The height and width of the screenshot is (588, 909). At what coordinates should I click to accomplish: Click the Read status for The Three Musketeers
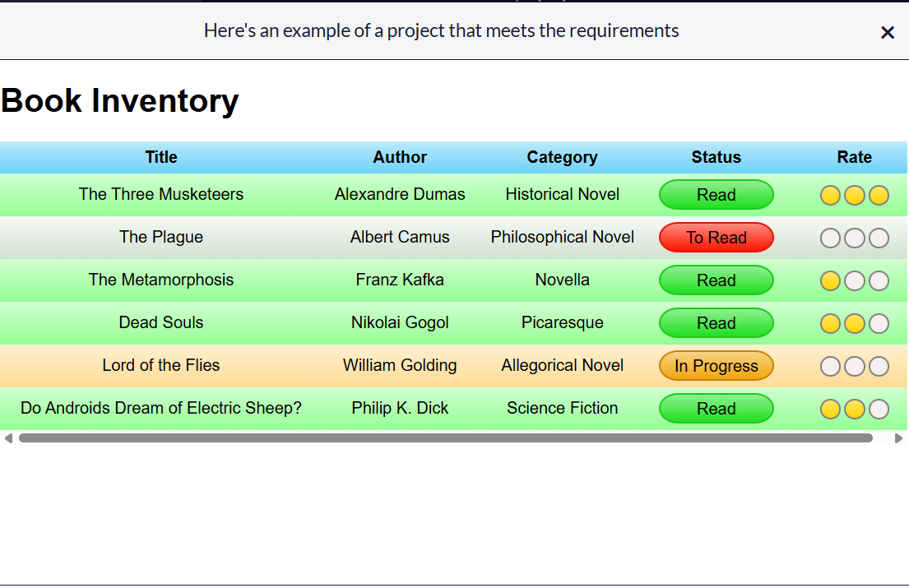tap(716, 195)
